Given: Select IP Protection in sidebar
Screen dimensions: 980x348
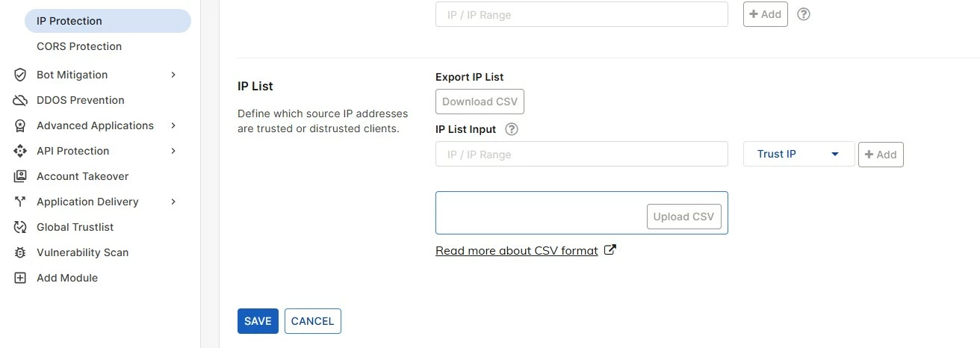Looking at the screenshot, I should click(108, 21).
